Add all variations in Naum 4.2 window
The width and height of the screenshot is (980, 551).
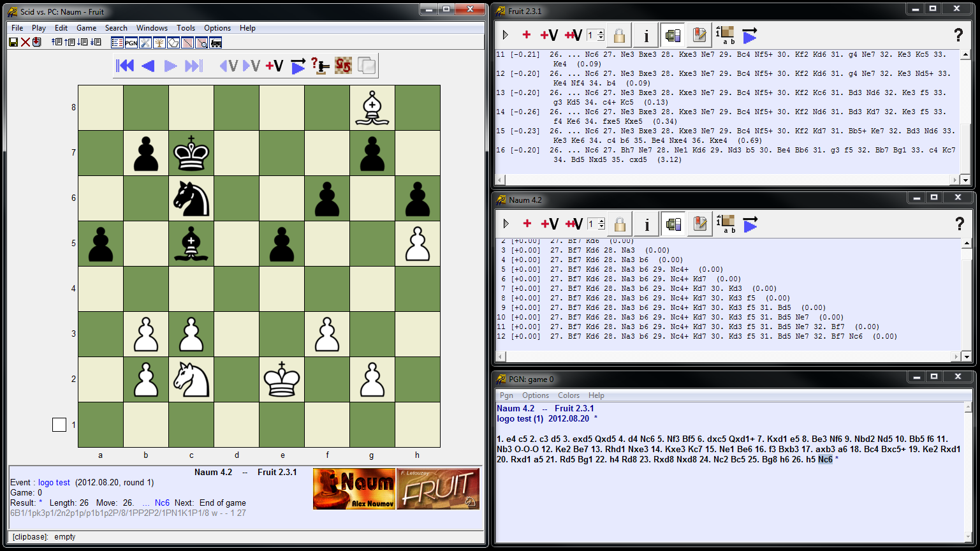574,224
